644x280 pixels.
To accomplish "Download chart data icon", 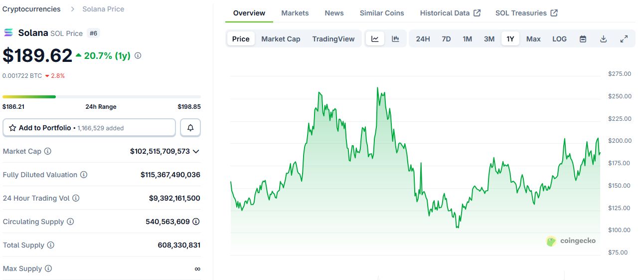I will pos(603,39).
